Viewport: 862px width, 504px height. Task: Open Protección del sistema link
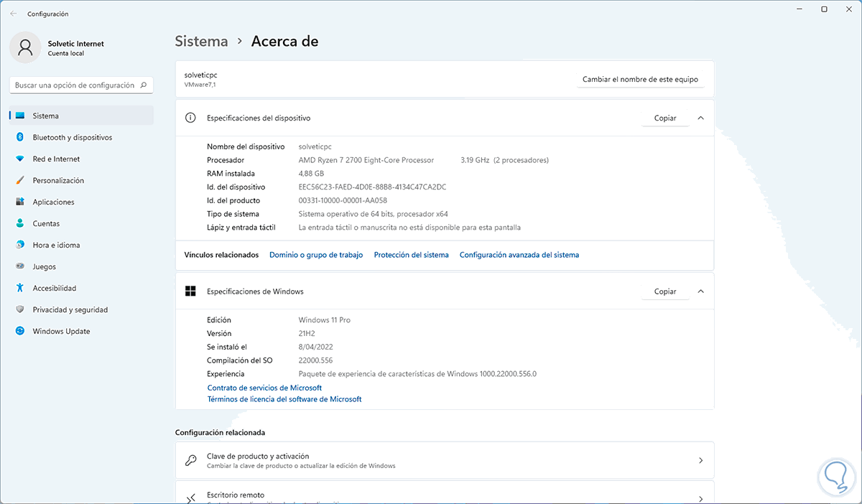(x=411, y=255)
